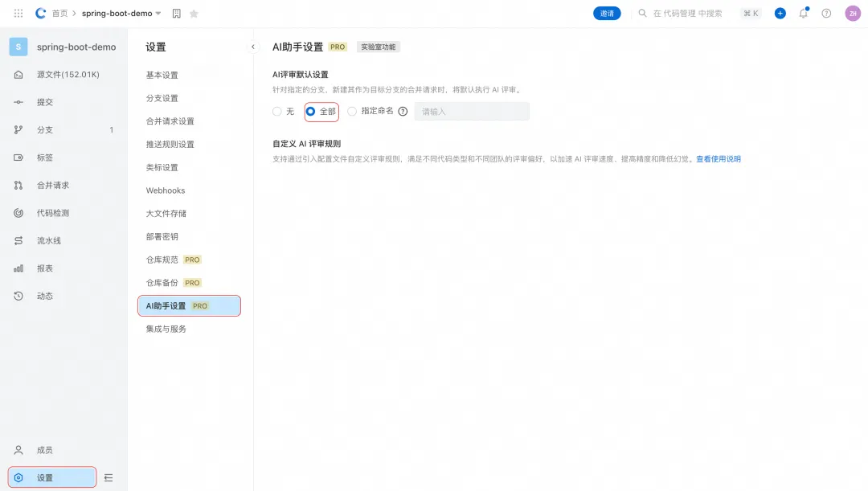Image resolution: width=868 pixels, height=491 pixels.
Task: Open the ZH user avatar menu
Action: 853,14
